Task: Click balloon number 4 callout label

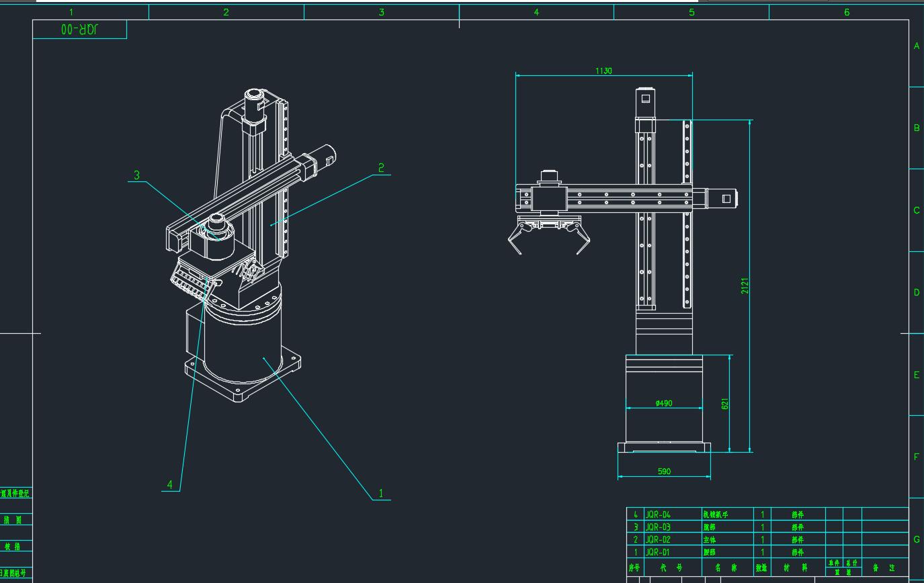Action: (170, 484)
